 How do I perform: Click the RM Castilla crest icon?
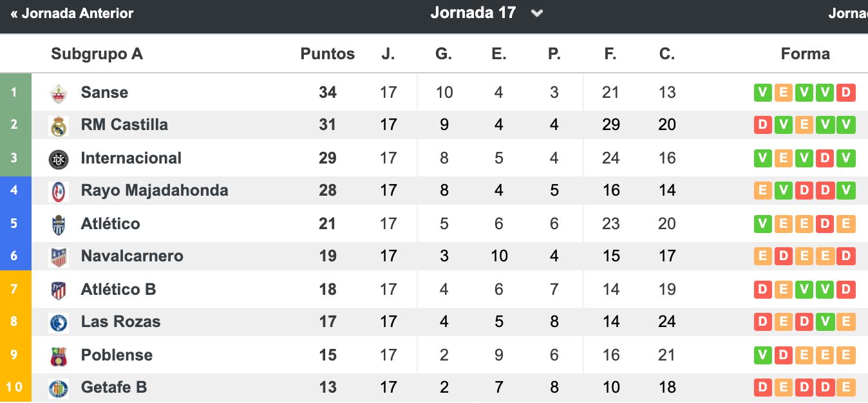tap(59, 126)
